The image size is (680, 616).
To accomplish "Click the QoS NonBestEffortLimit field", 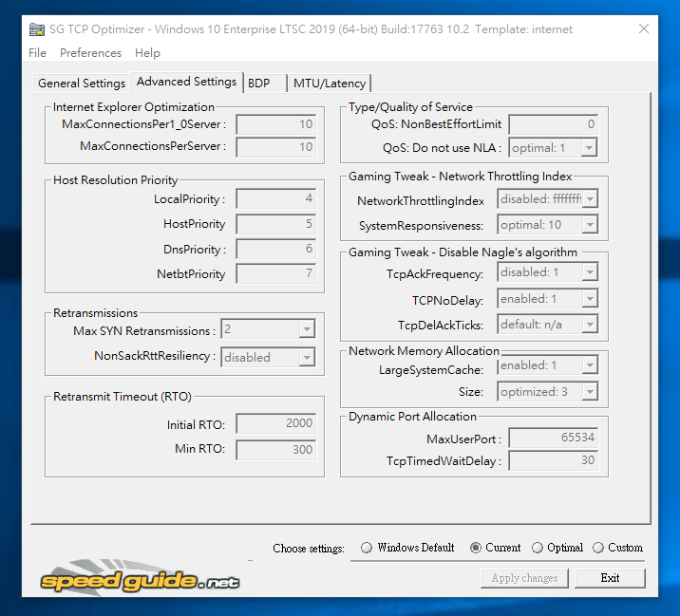I will 554,124.
